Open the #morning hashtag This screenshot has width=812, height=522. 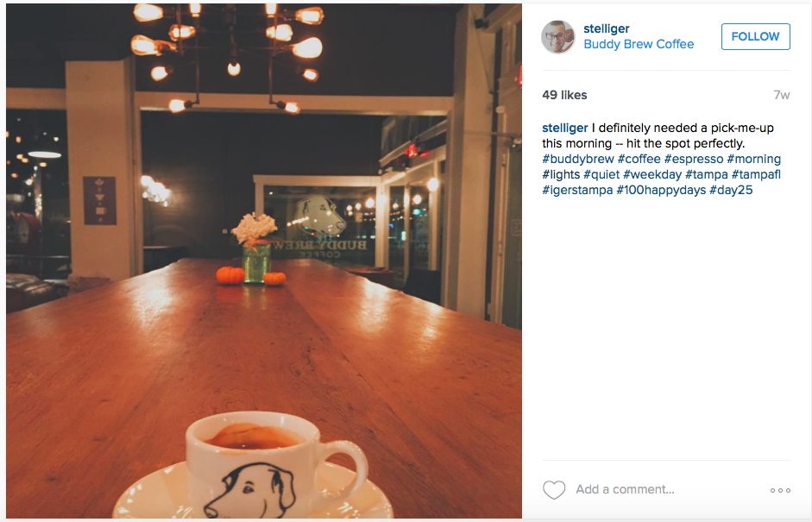753,159
